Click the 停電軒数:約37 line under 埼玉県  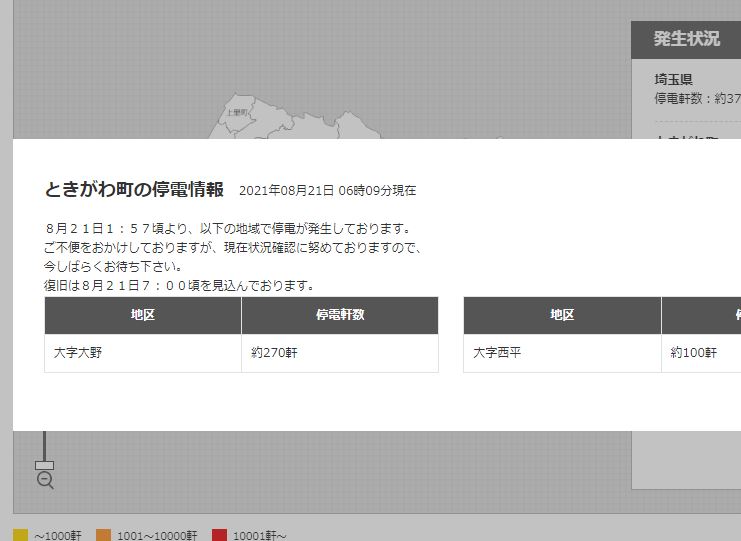pos(698,98)
